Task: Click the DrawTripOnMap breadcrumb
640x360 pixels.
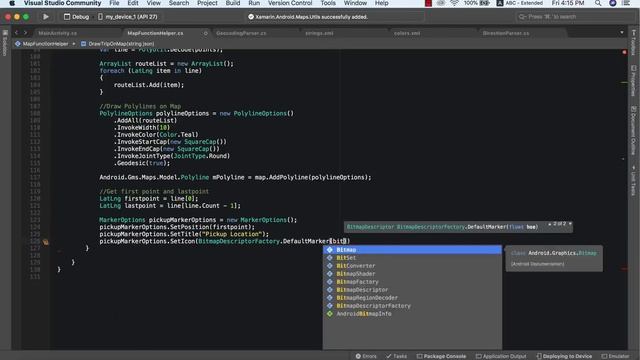Action: 118,44
